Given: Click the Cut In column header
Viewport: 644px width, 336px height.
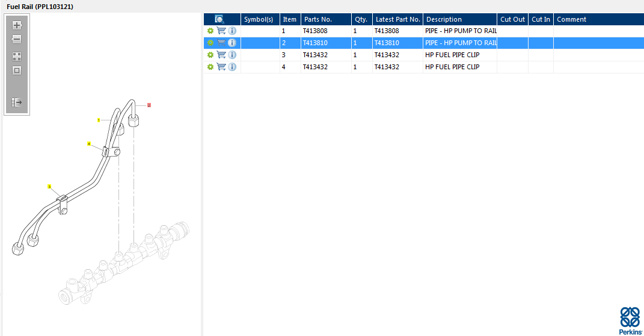Looking at the screenshot, I should click(541, 19).
